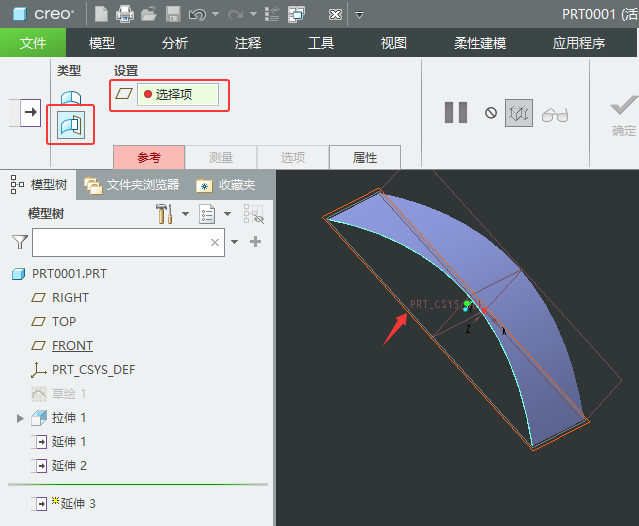The image size is (639, 526).
Task: Open quick access toolbar customize dropdown
Action: click(x=359, y=15)
